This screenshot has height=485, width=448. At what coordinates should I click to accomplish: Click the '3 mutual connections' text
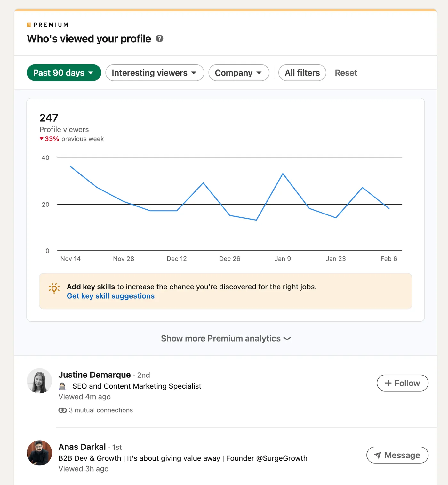click(x=101, y=410)
